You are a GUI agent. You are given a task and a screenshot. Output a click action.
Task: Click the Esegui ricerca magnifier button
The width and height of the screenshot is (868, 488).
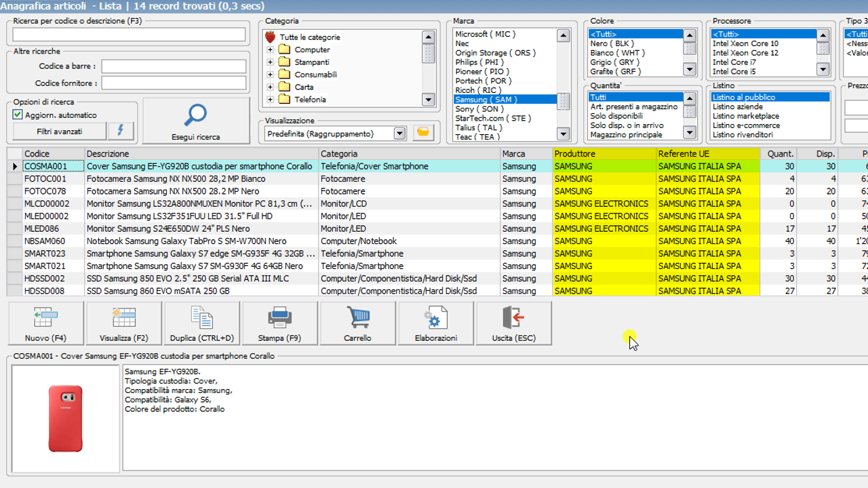[197, 121]
